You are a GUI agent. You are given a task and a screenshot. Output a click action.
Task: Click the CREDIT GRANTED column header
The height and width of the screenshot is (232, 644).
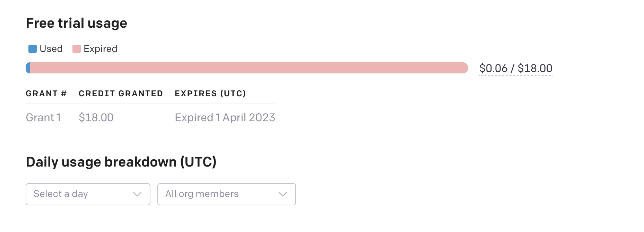(x=121, y=93)
